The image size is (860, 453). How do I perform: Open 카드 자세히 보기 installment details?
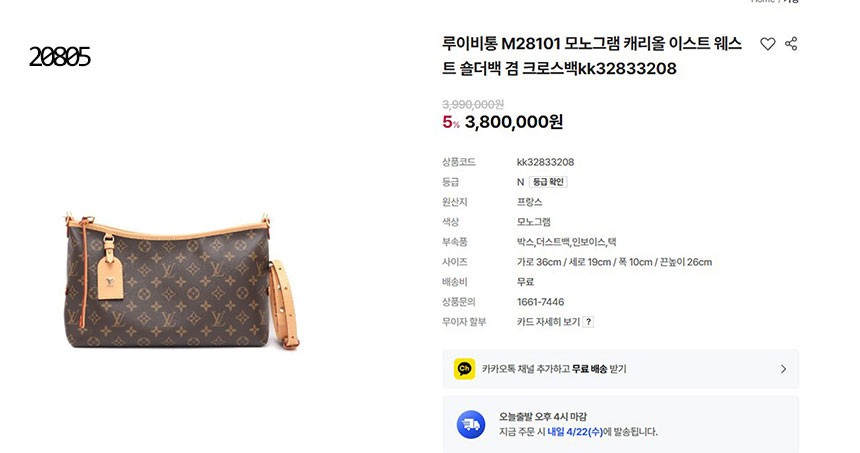pos(548,322)
